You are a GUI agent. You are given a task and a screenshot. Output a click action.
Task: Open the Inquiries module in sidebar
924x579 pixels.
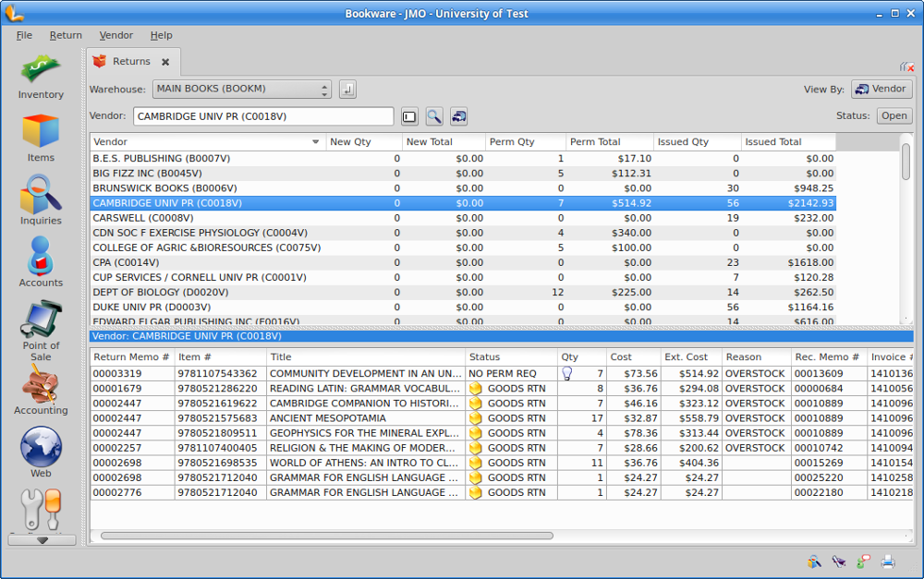point(41,200)
